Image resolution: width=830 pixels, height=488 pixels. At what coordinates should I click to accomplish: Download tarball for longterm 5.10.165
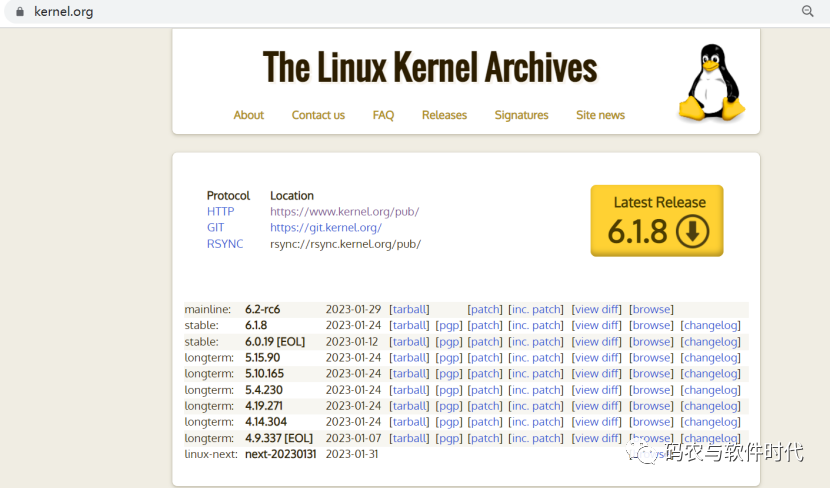(409, 373)
